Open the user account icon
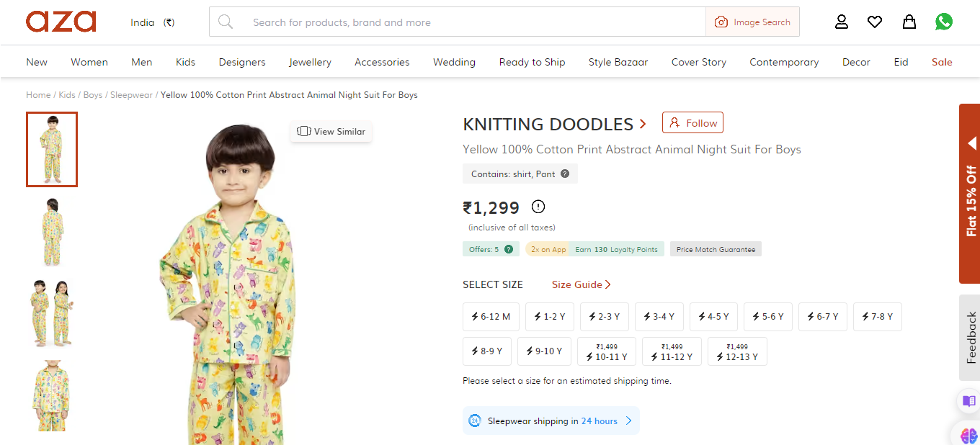 [x=842, y=22]
